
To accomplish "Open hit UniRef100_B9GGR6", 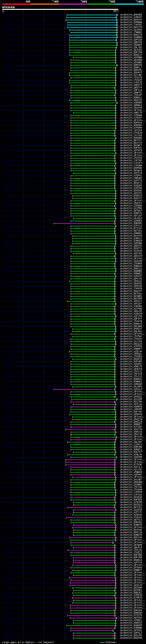I will (131, 15).
